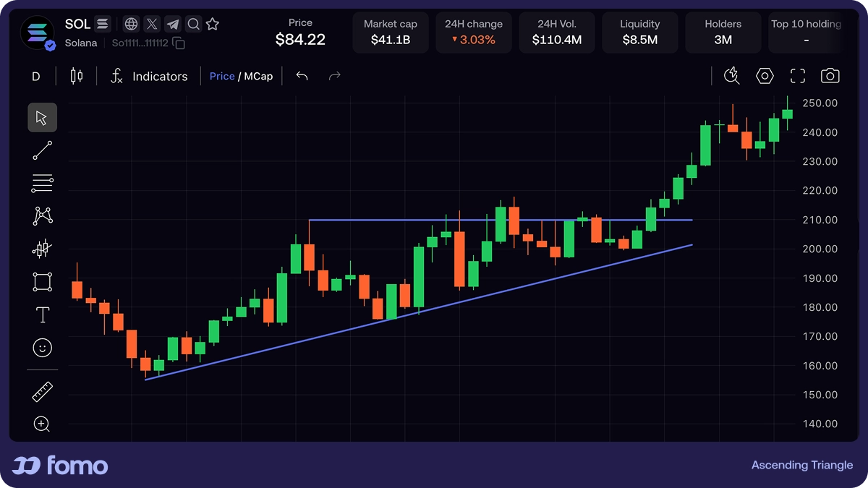Take a chart snapshot with camera icon
The width and height of the screenshot is (868, 488).
[830, 76]
